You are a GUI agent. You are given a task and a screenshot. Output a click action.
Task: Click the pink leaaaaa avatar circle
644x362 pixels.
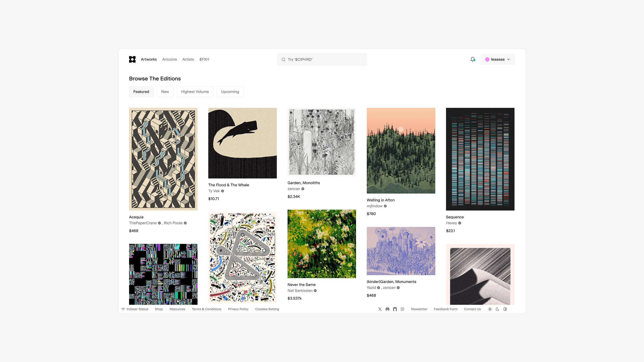click(487, 60)
